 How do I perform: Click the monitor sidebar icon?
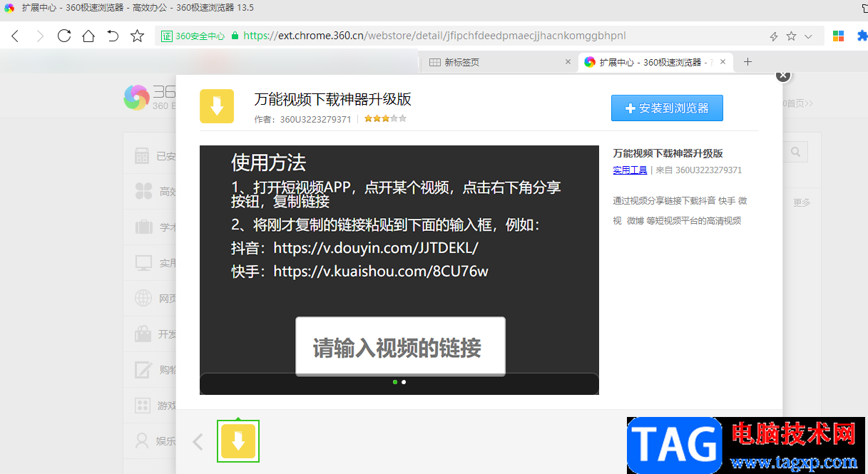[x=143, y=263]
